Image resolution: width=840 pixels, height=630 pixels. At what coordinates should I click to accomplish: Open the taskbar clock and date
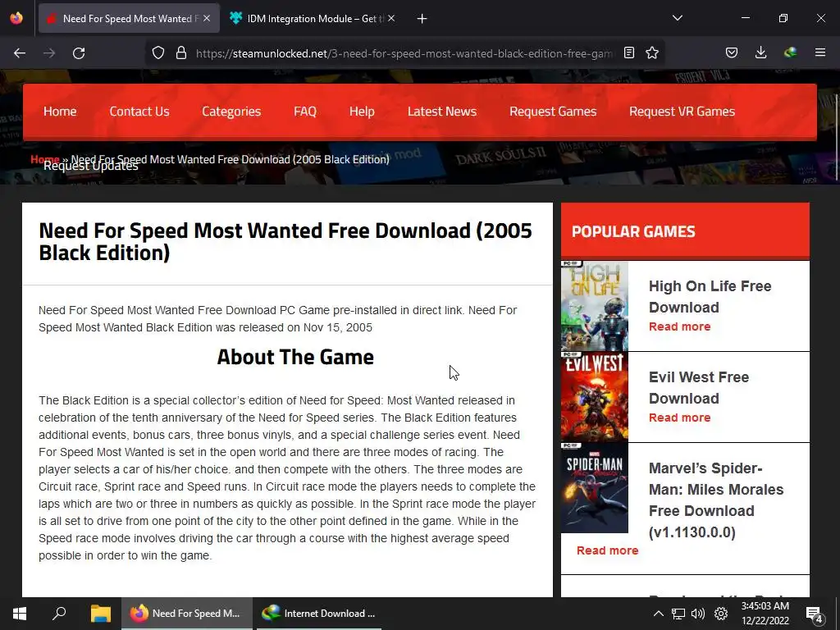(765, 614)
